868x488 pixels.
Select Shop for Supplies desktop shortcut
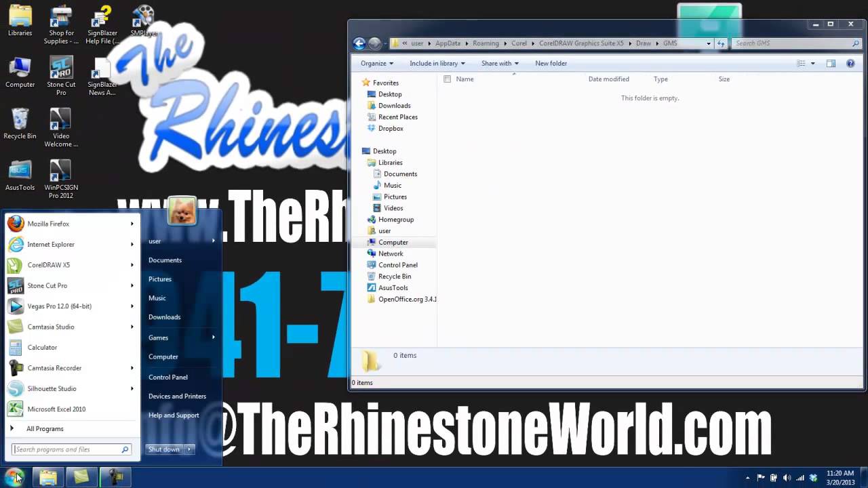[x=61, y=24]
